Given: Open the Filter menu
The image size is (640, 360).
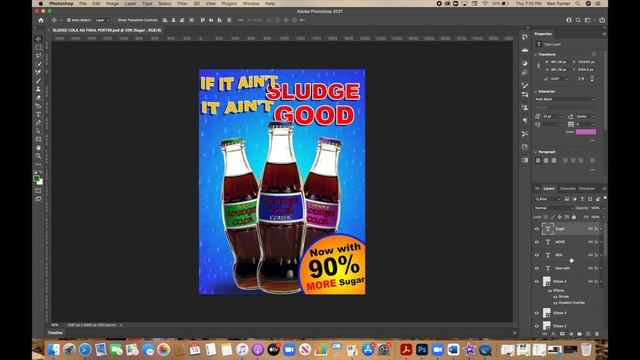Looking at the screenshot, I should (182, 3).
